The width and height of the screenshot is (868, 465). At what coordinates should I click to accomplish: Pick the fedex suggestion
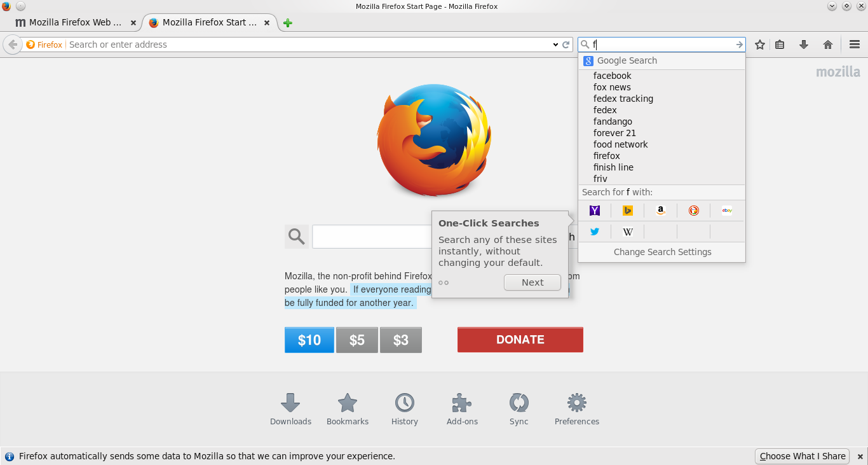(661, 110)
